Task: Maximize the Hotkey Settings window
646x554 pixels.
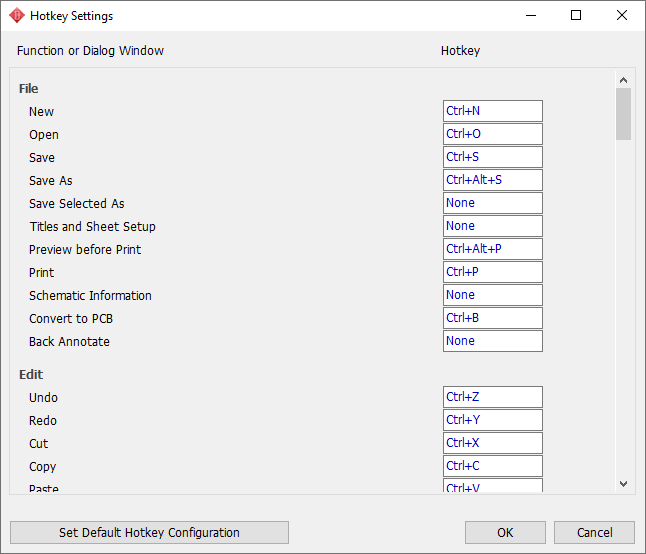Action: click(x=576, y=15)
